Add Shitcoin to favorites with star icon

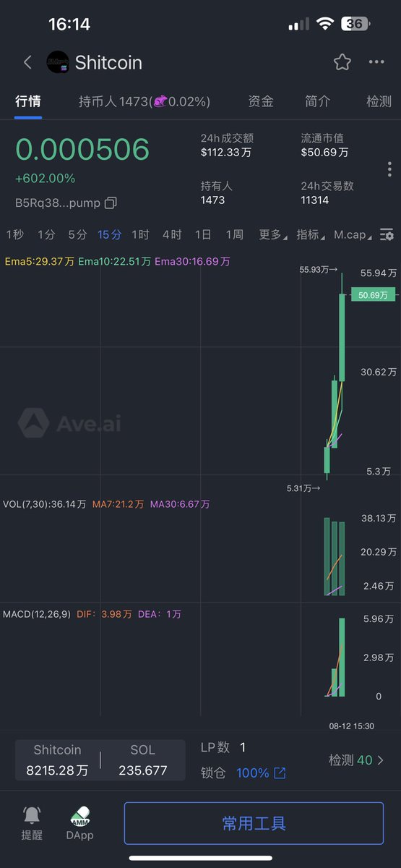(342, 62)
